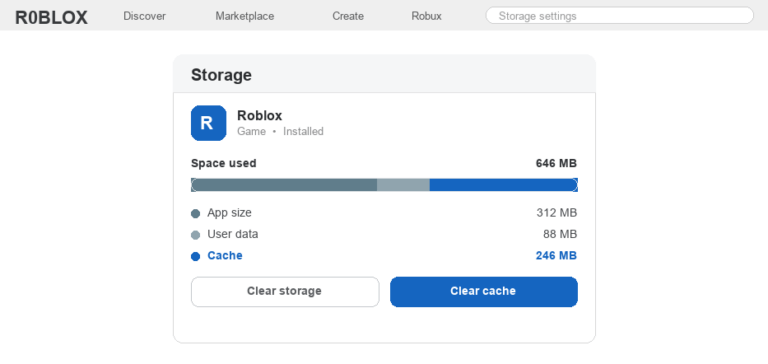Select the User data label
This screenshot has height=364, width=768.
click(x=233, y=234)
